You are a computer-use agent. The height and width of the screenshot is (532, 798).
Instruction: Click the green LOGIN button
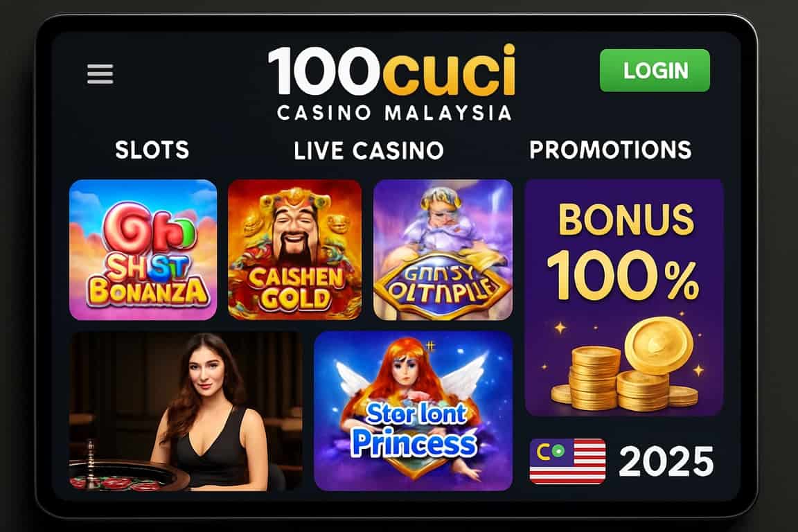point(655,70)
